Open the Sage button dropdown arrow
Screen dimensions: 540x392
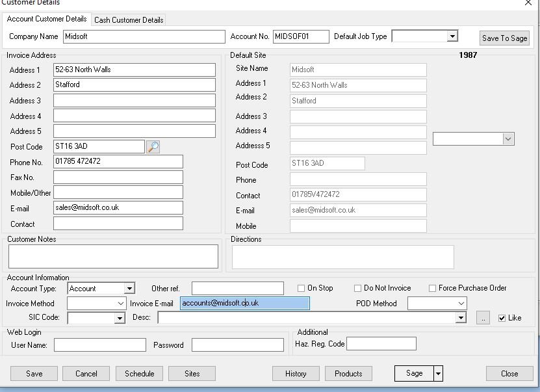click(x=438, y=373)
